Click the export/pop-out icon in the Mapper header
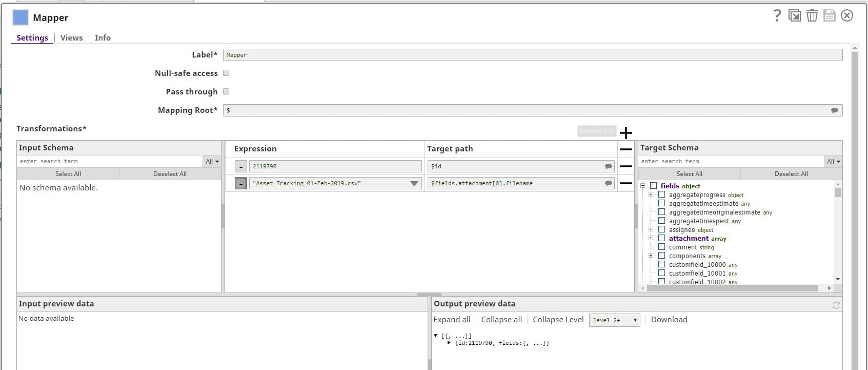 coord(795,16)
